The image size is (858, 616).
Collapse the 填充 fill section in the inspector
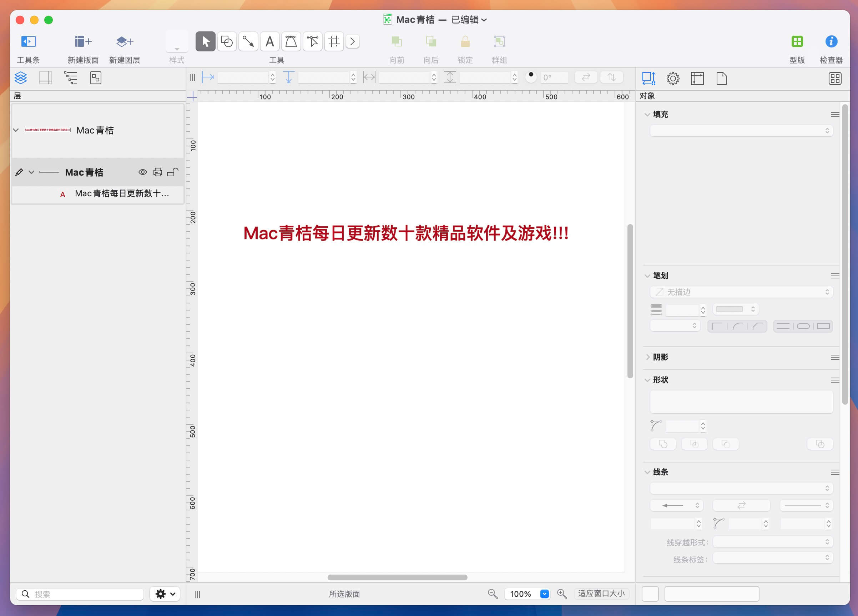(648, 114)
